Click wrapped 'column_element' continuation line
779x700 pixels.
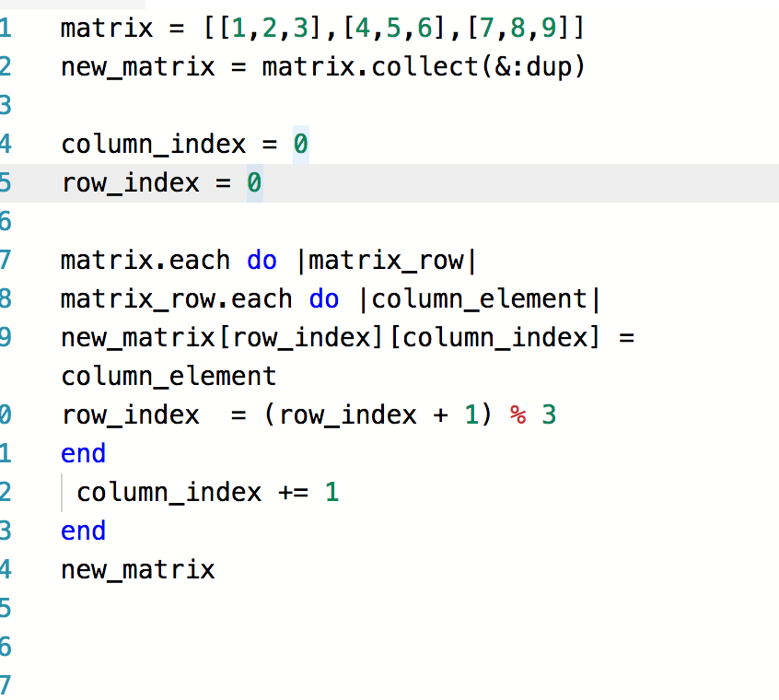click(x=169, y=377)
